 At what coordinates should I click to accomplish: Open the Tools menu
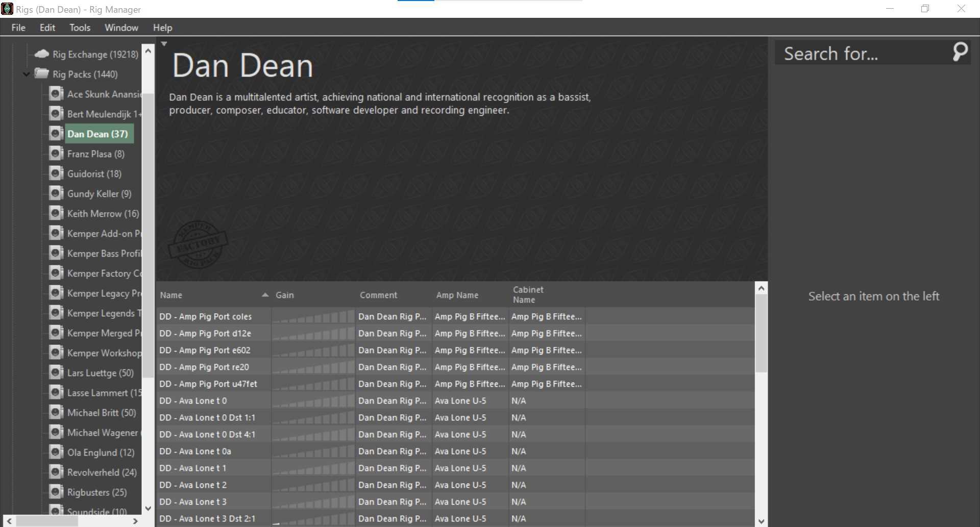pos(80,28)
